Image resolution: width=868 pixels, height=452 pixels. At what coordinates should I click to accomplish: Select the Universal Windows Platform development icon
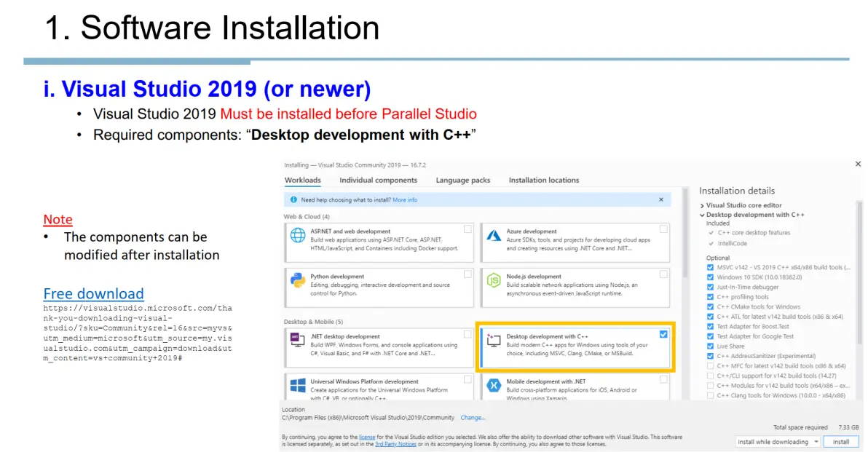coord(298,386)
